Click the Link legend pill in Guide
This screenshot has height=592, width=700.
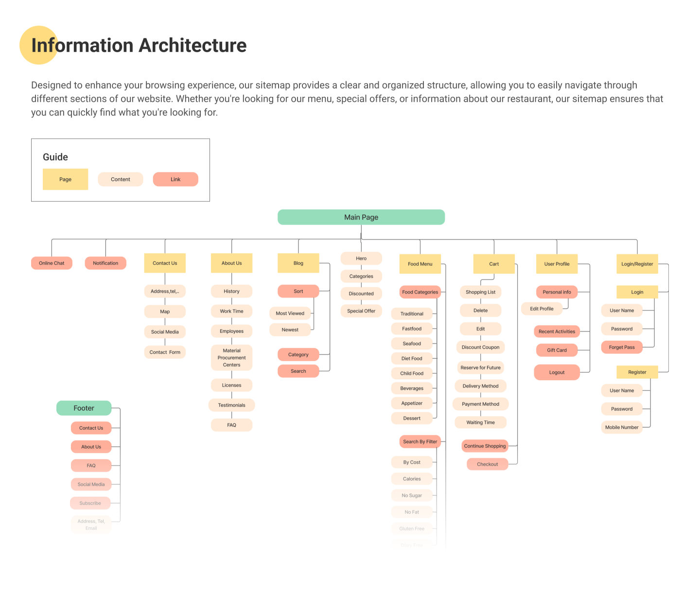click(175, 179)
